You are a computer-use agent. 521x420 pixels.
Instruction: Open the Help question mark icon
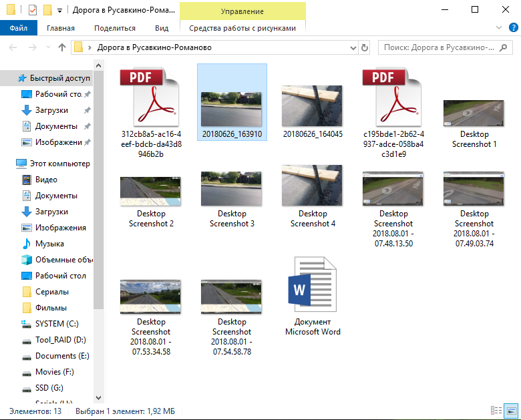tap(513, 27)
